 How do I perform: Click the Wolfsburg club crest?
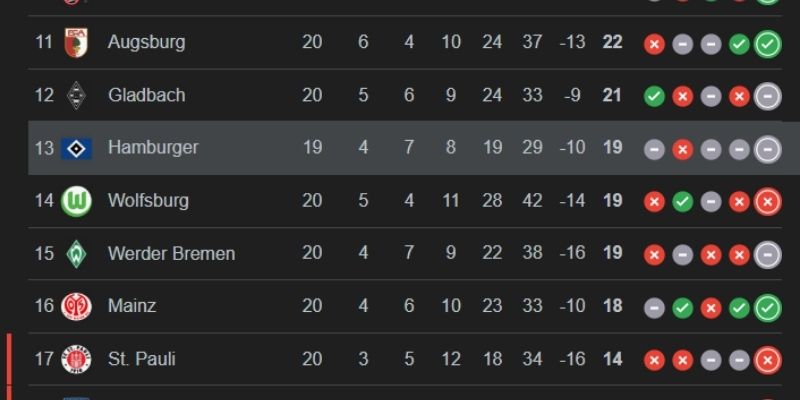coord(76,201)
